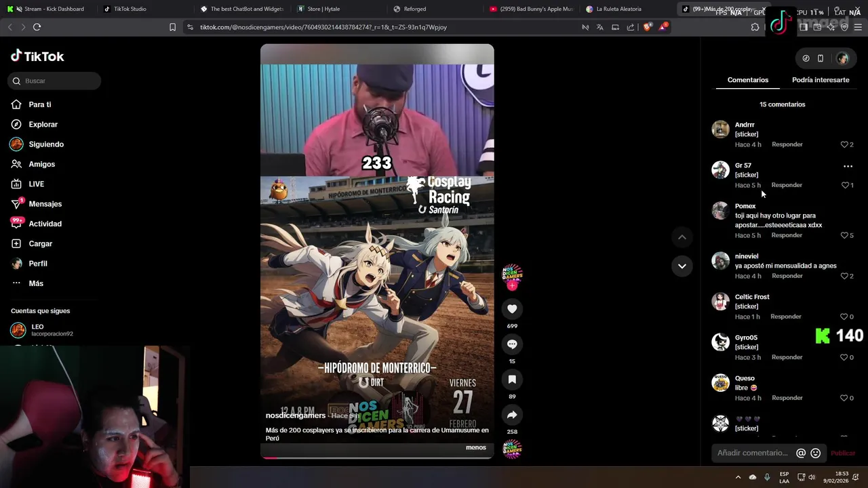Open get app phone icon
The height and width of the screenshot is (488, 868).
point(821,58)
